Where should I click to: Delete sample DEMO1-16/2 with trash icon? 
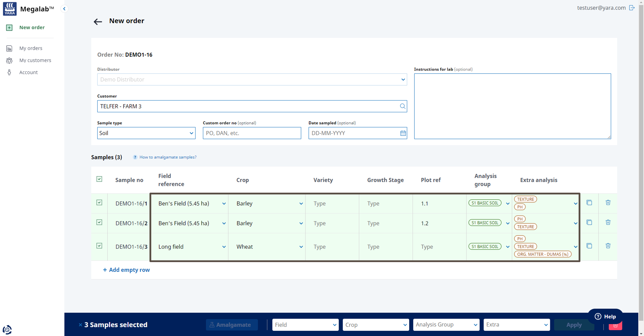[x=608, y=222]
